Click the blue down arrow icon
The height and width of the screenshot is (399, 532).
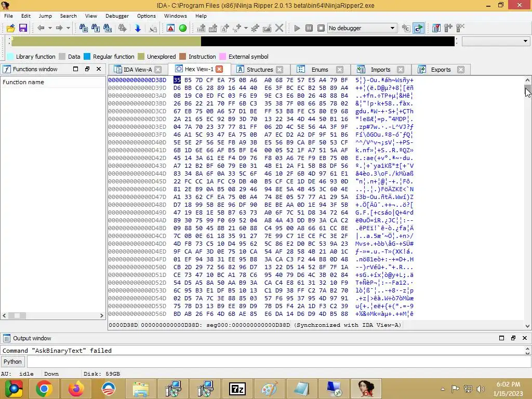pyautogui.click(x=138, y=28)
